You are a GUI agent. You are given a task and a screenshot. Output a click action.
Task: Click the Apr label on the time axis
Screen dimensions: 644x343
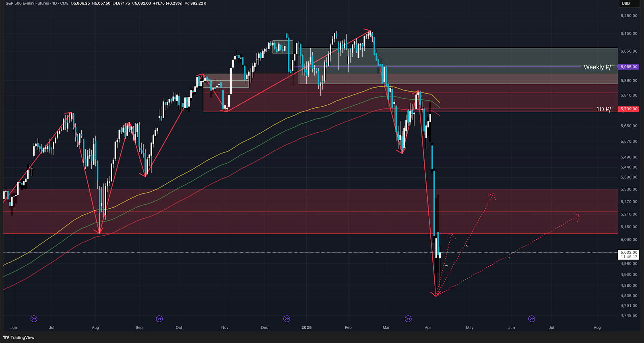[428, 327]
